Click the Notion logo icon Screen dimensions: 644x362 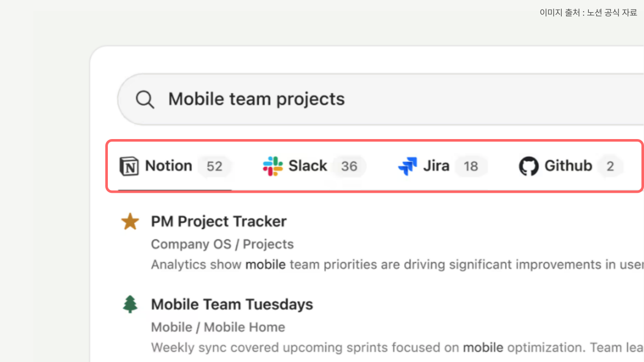(129, 166)
